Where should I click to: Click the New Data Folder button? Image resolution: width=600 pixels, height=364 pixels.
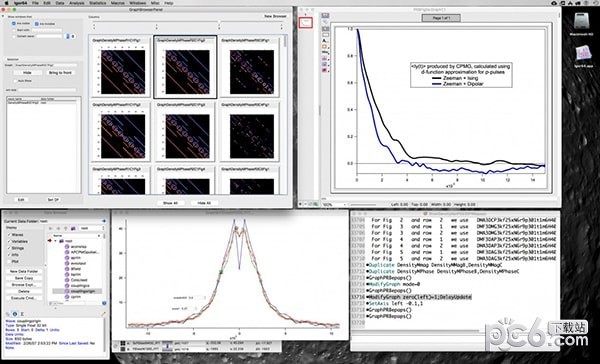pos(24,271)
